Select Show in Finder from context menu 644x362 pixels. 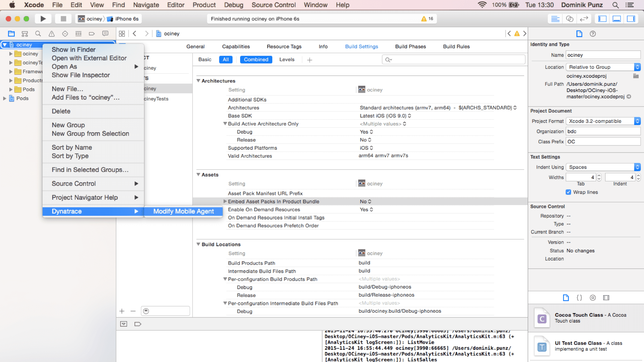pyautogui.click(x=74, y=50)
